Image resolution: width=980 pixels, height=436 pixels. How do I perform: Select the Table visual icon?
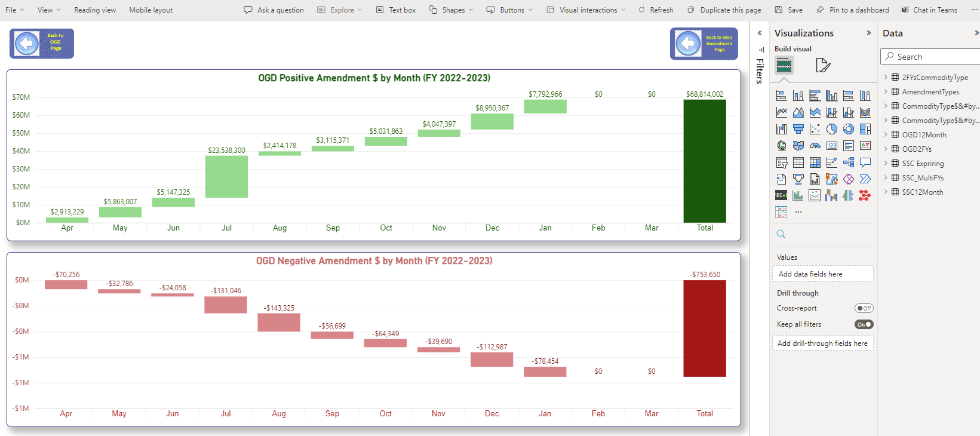pos(798,162)
